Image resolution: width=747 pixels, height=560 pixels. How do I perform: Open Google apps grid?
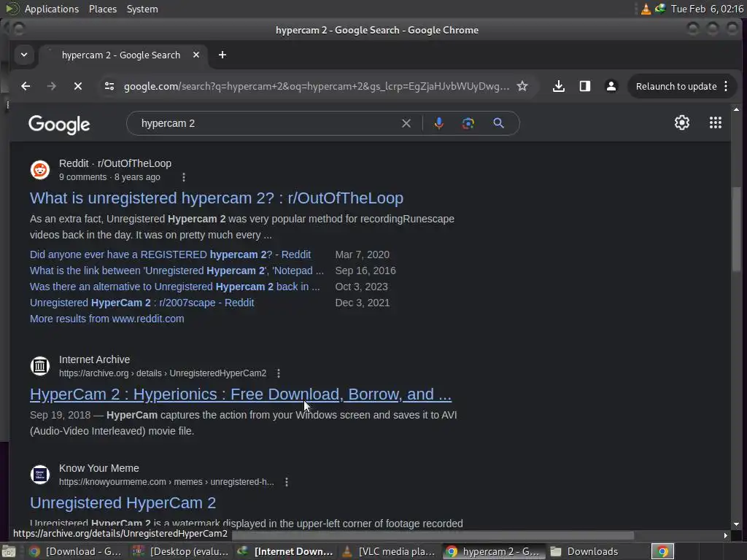pyautogui.click(x=715, y=122)
